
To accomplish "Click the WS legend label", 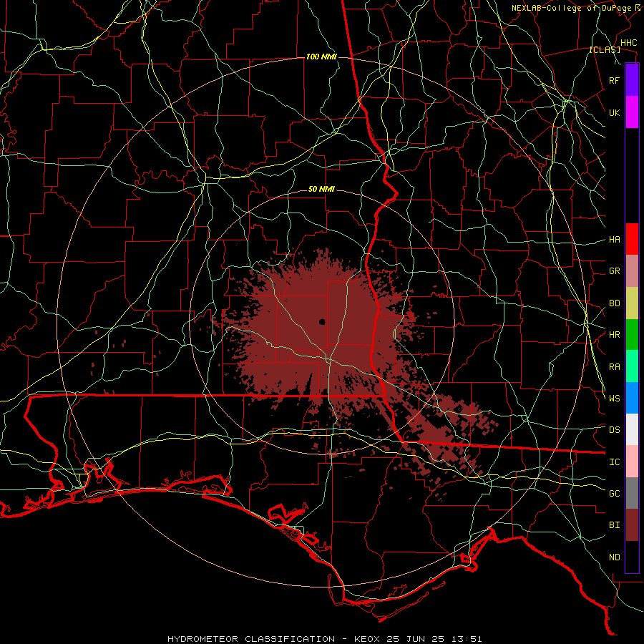I will (x=614, y=399).
